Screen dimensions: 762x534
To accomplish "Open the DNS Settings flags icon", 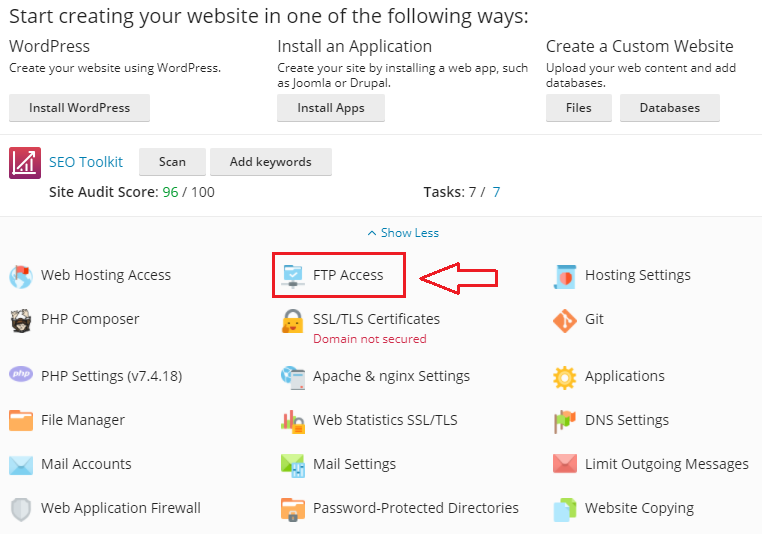I will [x=565, y=421].
